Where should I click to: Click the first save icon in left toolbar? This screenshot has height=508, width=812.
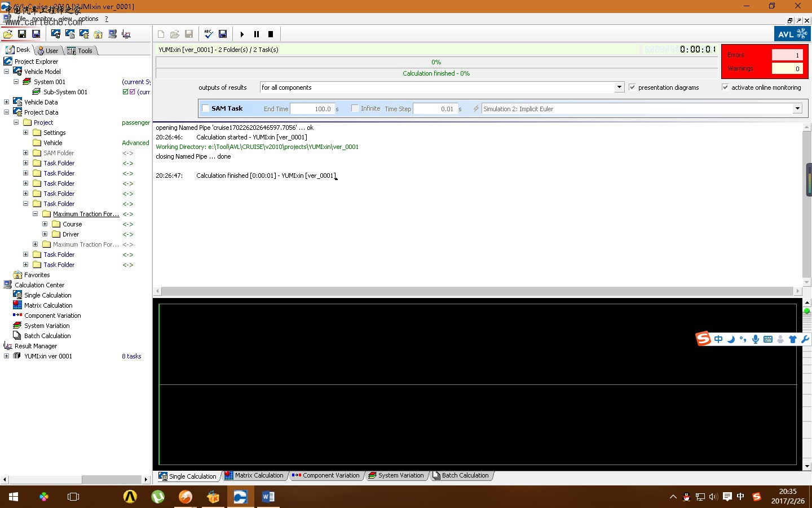[22, 34]
